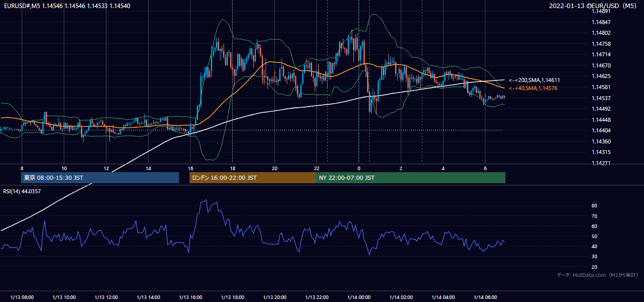Click hour tick 12 under the price chart

(106, 168)
